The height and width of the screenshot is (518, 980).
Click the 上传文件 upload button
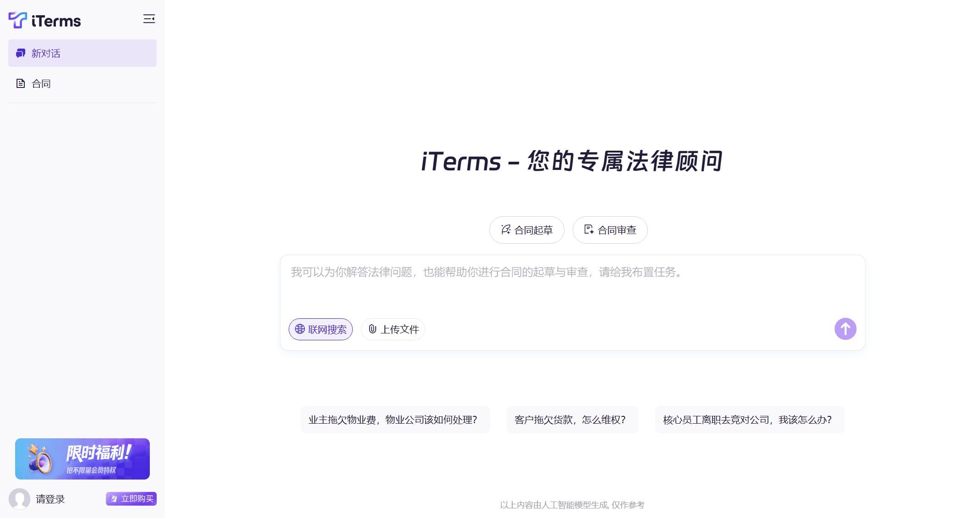(393, 329)
